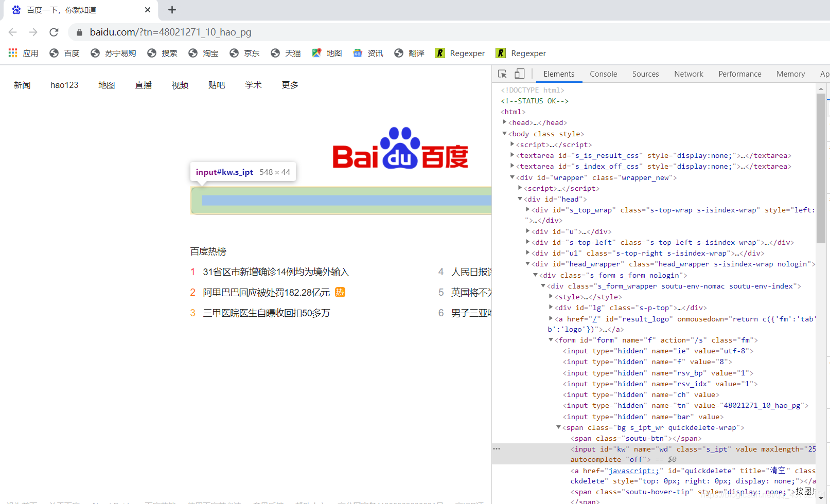Viewport: 830px width, 504px height.
Task: Reload the page with refresh icon
Action: 54,32
